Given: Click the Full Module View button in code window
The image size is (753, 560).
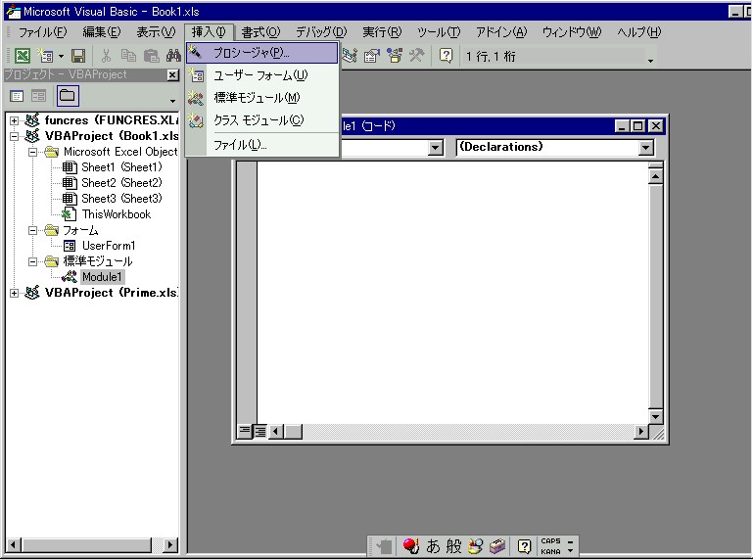Looking at the screenshot, I should coord(260,432).
